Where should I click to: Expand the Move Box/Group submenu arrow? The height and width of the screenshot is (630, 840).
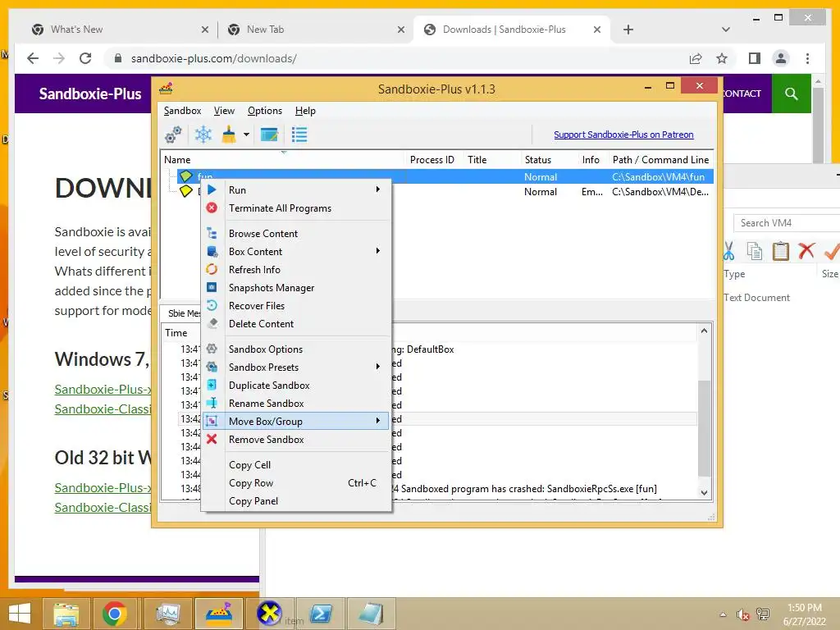tap(378, 421)
